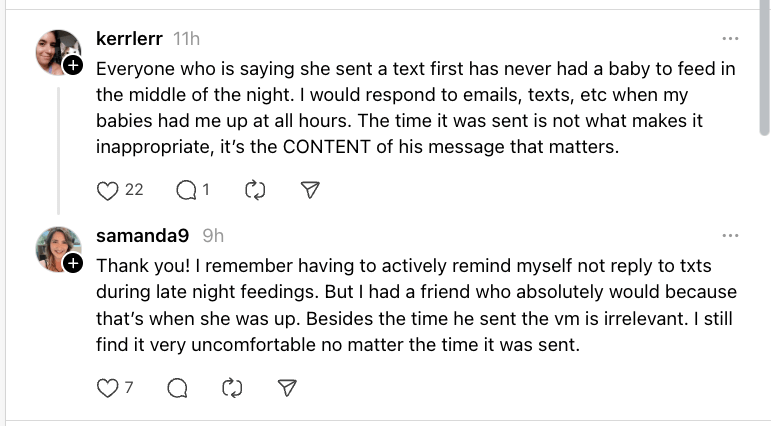
Task: Like samanda9's reply with heart icon
Action: coord(108,388)
